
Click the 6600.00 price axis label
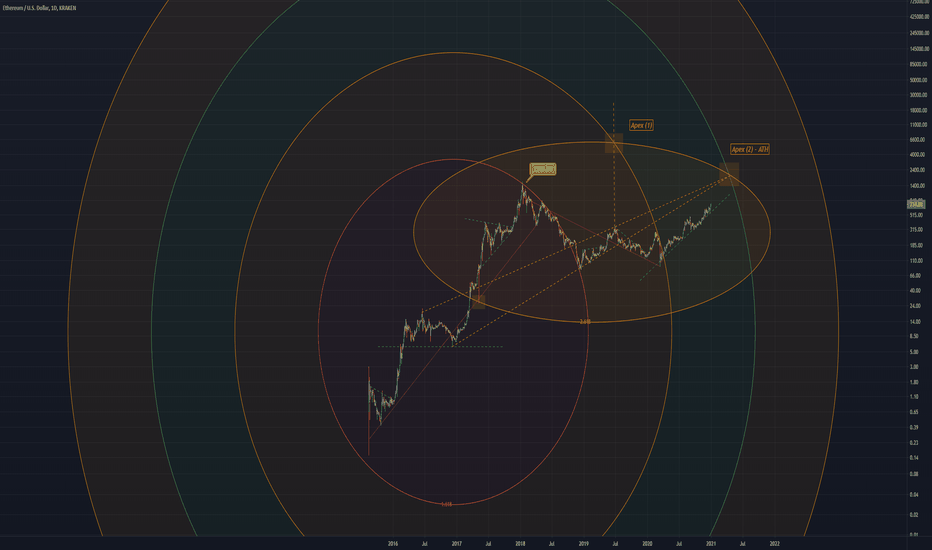pos(917,140)
